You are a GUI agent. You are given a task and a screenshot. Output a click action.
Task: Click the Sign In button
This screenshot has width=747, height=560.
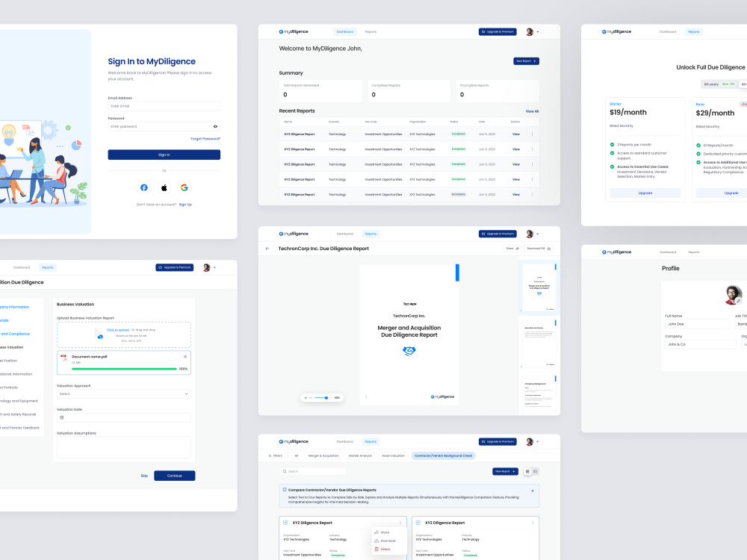point(164,155)
